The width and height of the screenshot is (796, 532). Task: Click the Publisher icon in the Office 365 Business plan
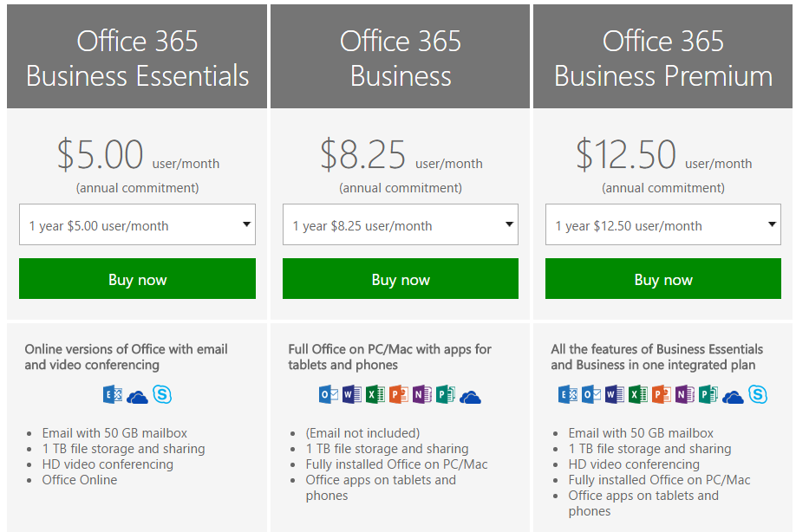[445, 394]
